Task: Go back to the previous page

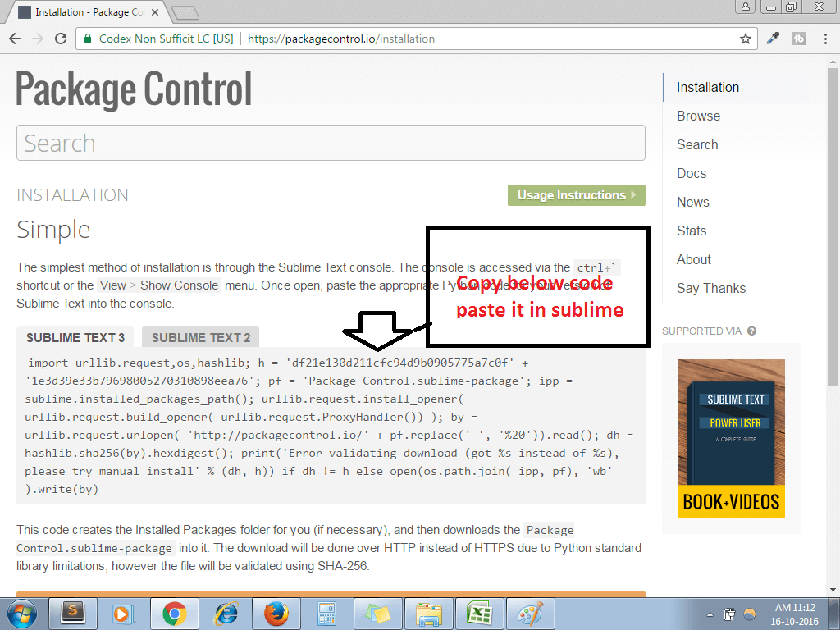Action: [x=15, y=39]
